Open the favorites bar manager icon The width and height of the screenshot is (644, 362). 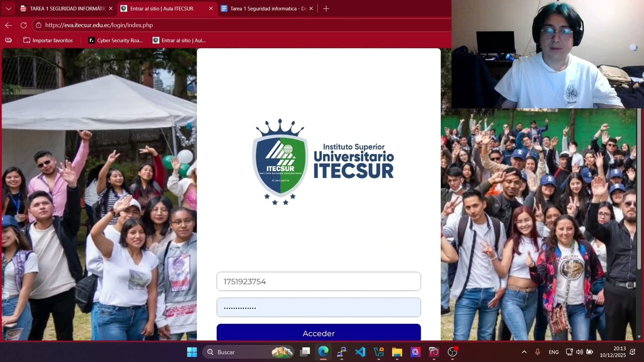tap(8, 40)
